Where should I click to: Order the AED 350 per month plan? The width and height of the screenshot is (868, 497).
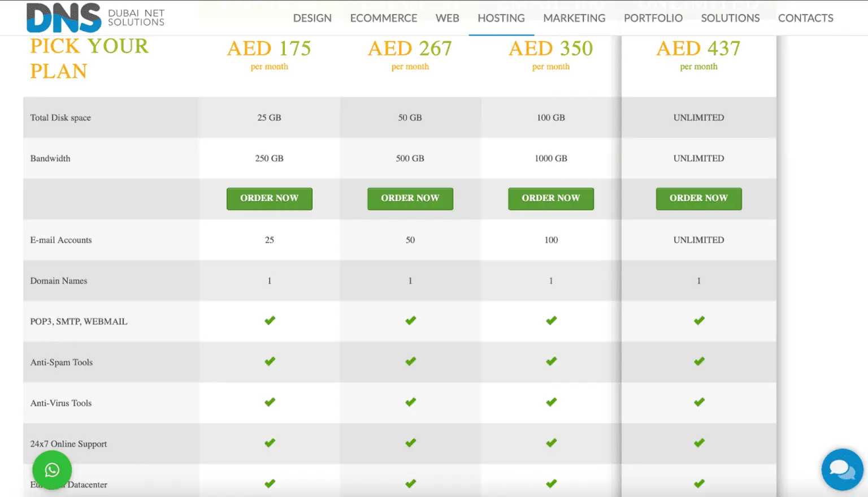pyautogui.click(x=551, y=198)
